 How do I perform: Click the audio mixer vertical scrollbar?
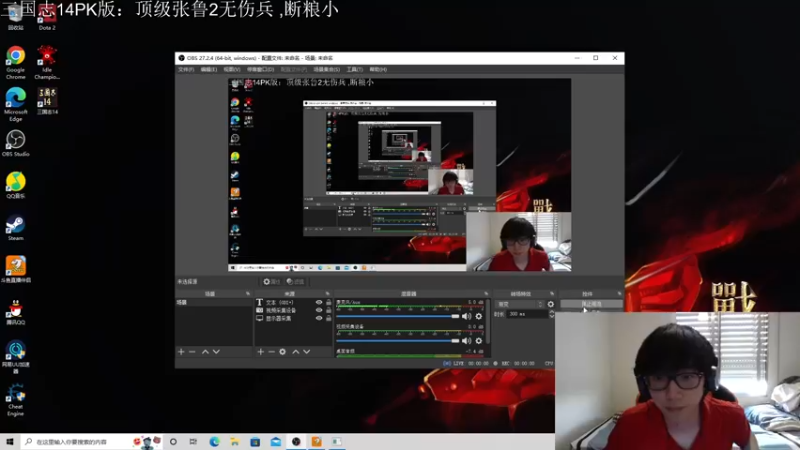(x=488, y=321)
